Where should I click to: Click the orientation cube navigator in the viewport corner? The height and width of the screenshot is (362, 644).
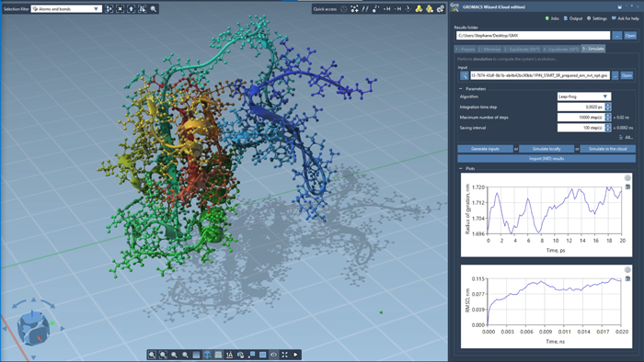click(33, 328)
